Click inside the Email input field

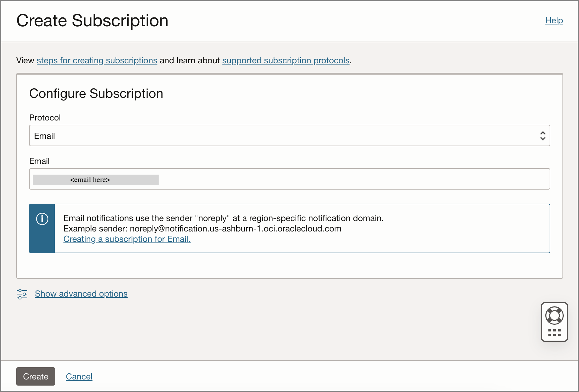(x=289, y=179)
